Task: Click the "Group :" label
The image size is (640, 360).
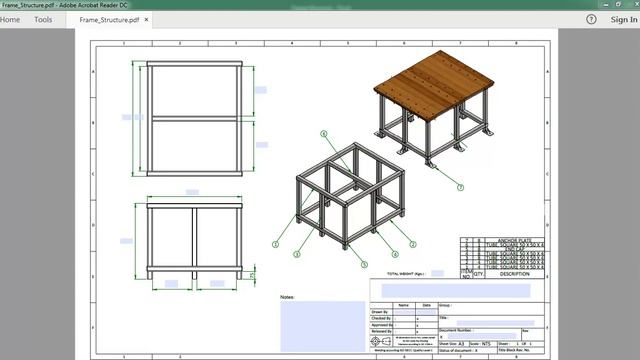Action: point(445,305)
